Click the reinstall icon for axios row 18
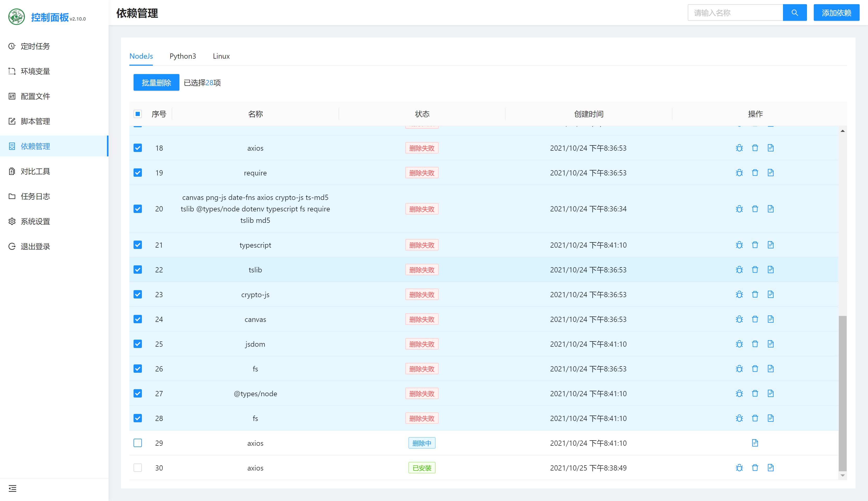 click(x=739, y=148)
